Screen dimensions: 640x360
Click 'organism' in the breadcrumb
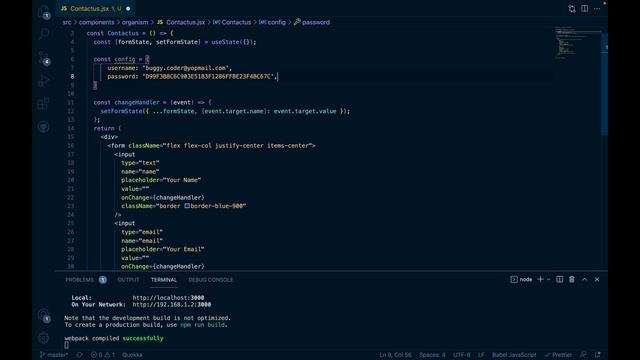point(135,22)
